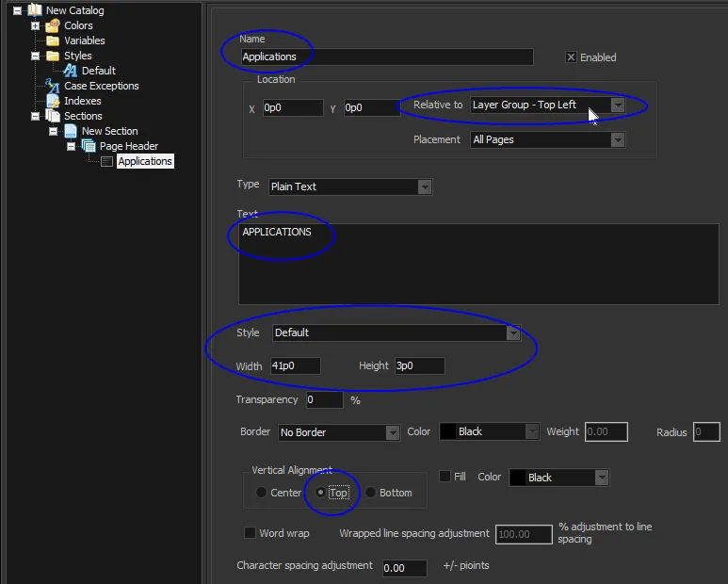Uncheck the Enabled checkbox
Screen dimensions: 728x584
[571, 57]
